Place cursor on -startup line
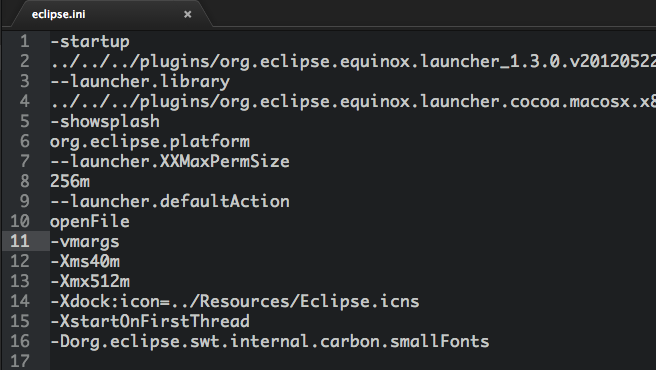 [x=90, y=41]
